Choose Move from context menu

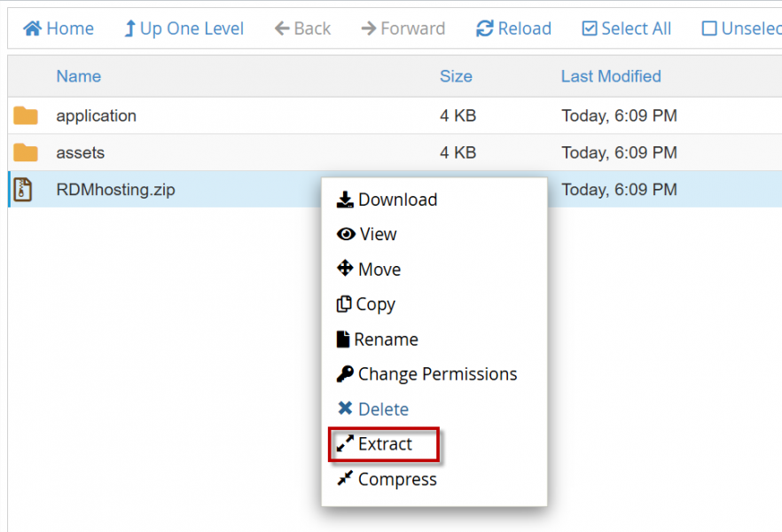(x=369, y=270)
